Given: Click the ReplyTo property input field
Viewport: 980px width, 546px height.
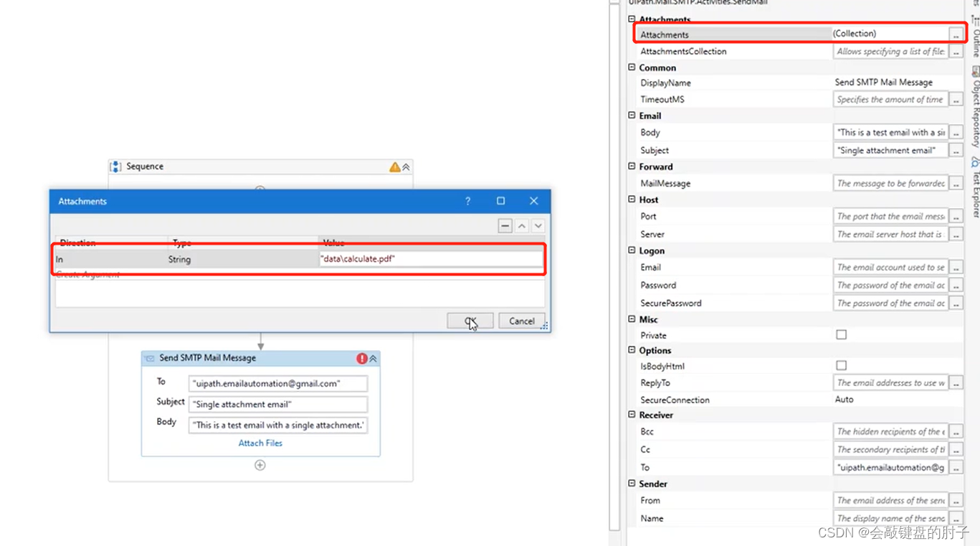Looking at the screenshot, I should (890, 382).
